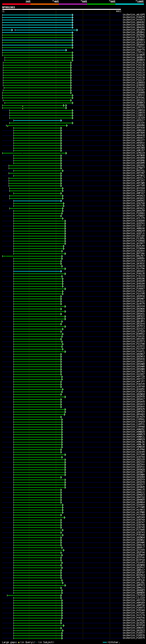Screen dimensions: 146x644
Task: Select hit UniRef100_A9RG04
Action: 134,130
